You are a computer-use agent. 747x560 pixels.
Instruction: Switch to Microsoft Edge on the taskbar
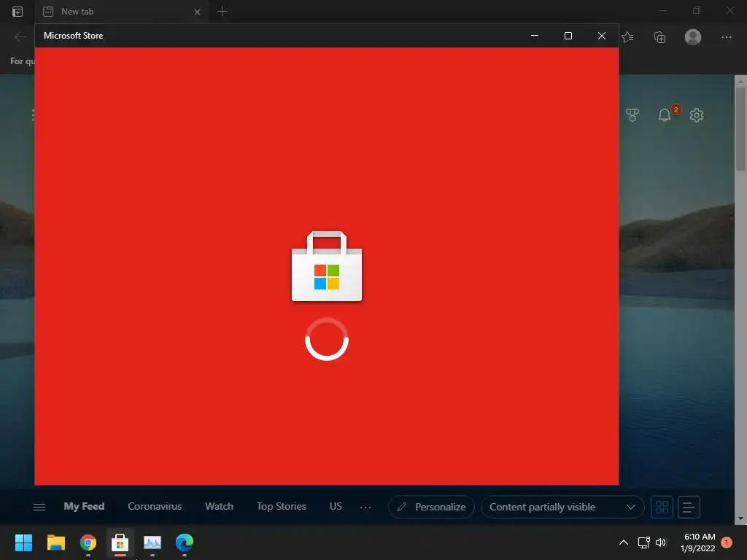(185, 542)
